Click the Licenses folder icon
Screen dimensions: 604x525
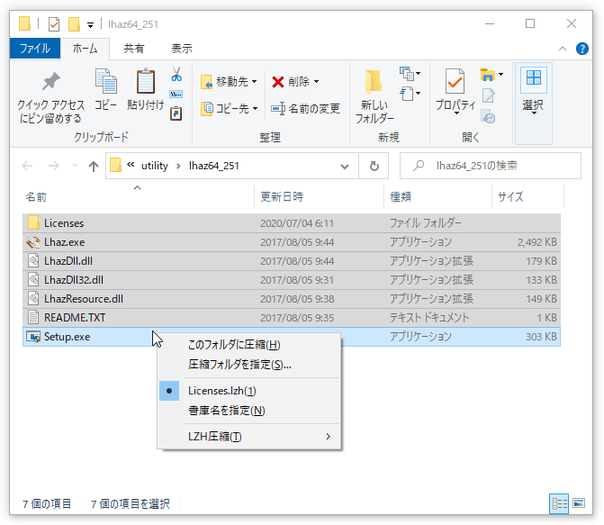34,223
